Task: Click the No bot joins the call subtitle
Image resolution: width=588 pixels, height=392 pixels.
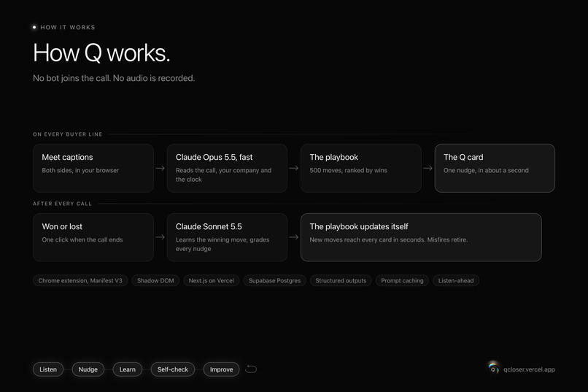Action: click(114, 78)
